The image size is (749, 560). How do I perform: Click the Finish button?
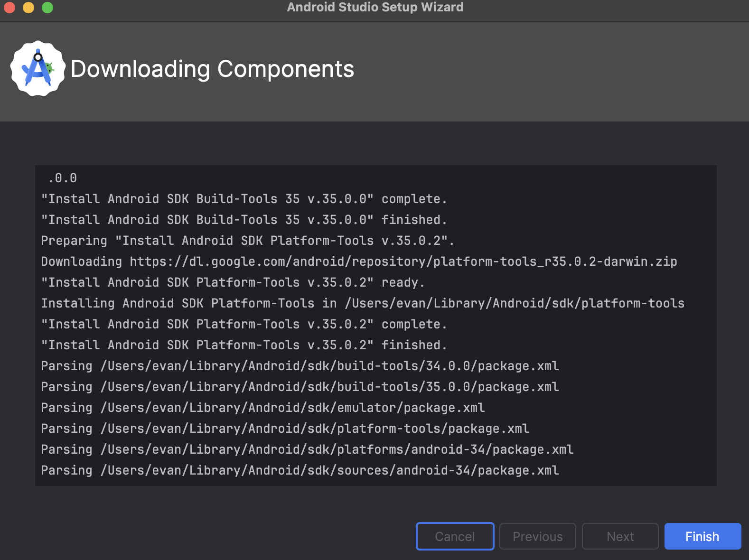pyautogui.click(x=702, y=536)
